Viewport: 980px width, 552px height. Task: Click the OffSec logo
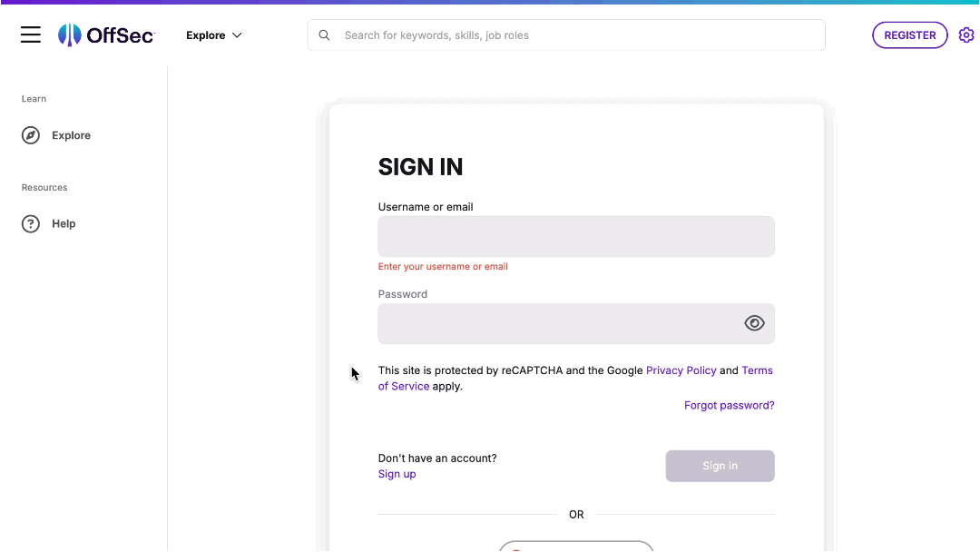pos(106,35)
